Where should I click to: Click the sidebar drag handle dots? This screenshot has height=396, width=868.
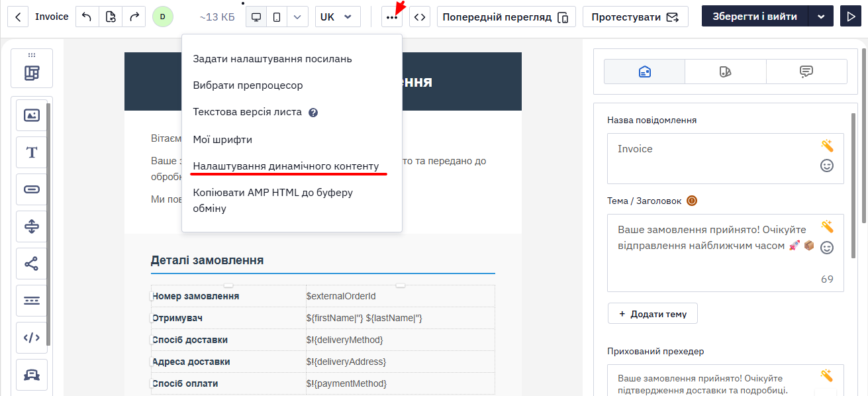point(32,55)
